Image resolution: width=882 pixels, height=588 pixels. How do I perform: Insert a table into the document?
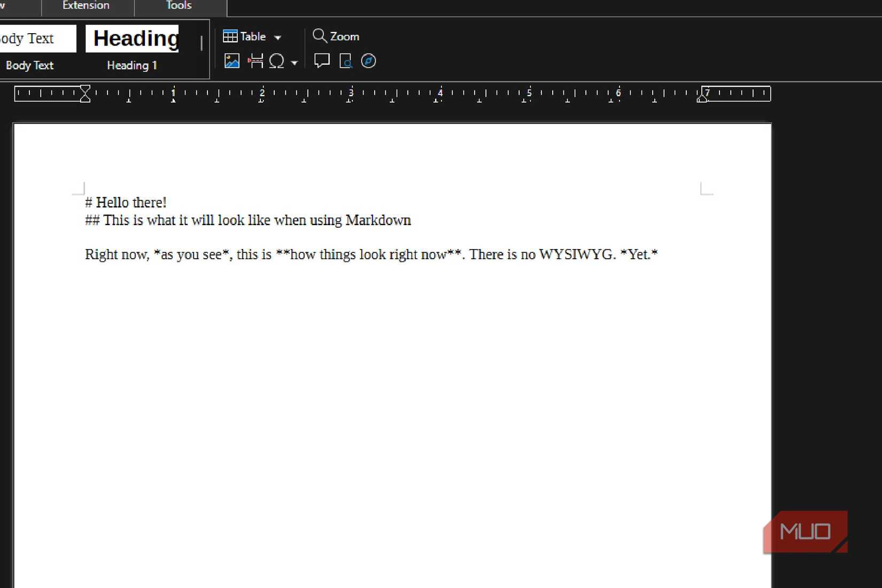click(x=230, y=36)
